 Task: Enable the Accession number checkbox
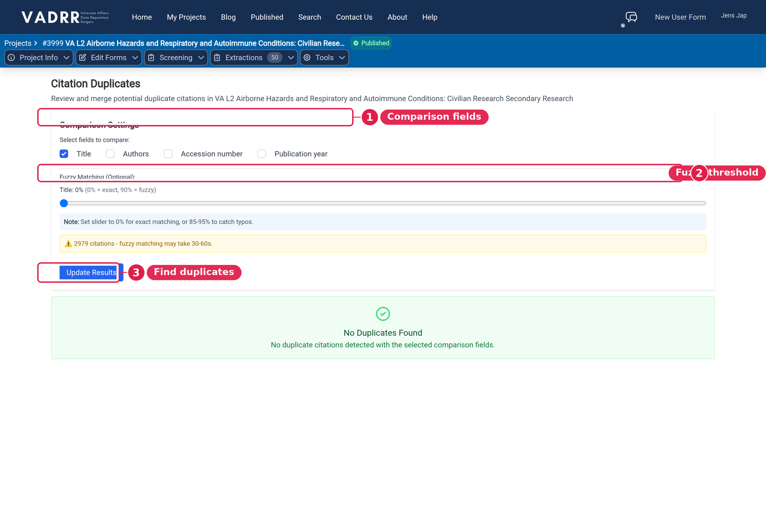click(168, 154)
